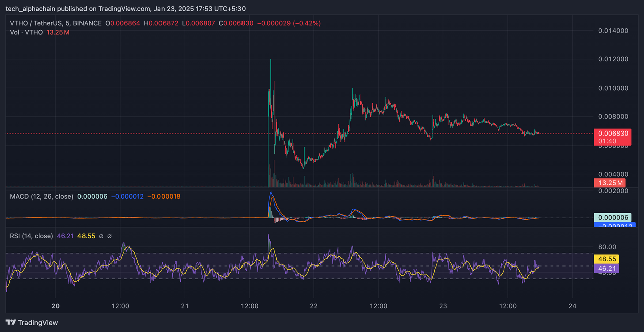Click the second ∅ icon beside RSI values
This screenshot has height=332, width=644.
109,236
